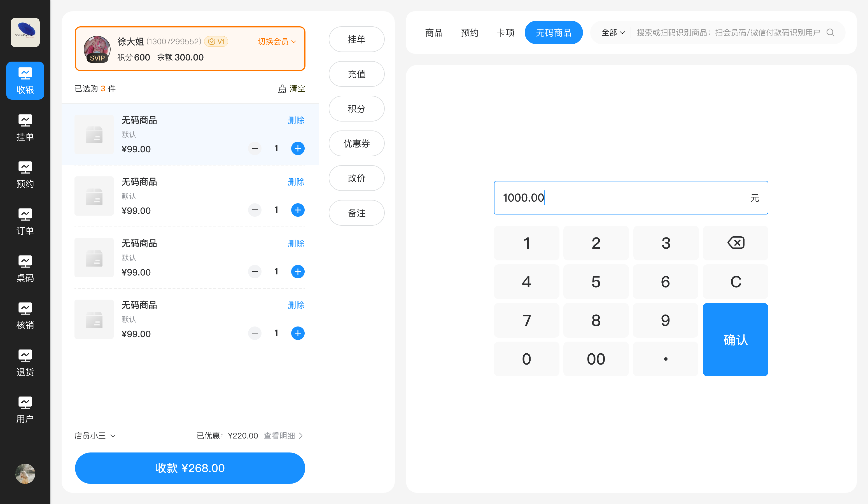Viewport: 868px width, 504px height.
Task: Go to 订单 in the sidebar
Action: click(25, 222)
